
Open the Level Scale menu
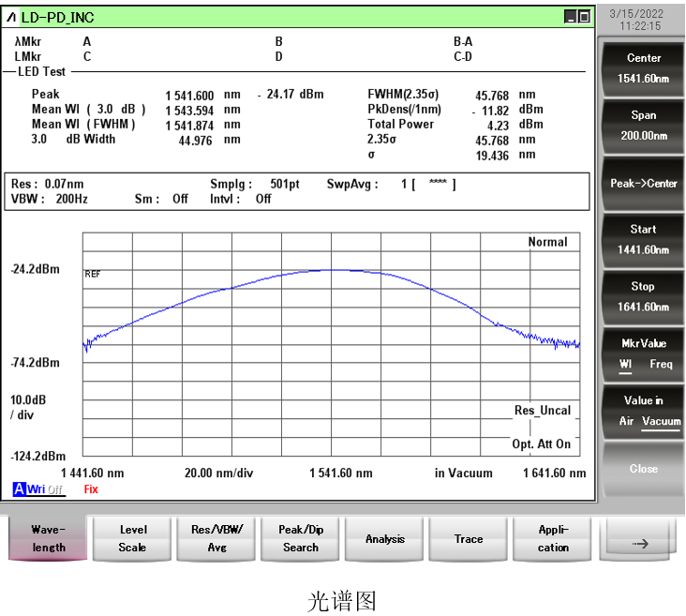coord(132,538)
